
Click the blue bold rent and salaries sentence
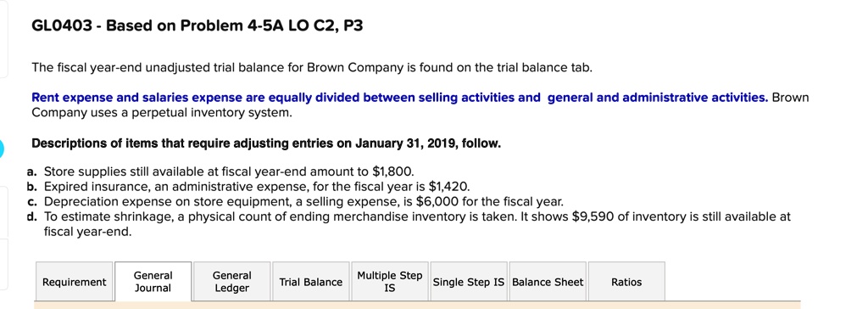[x=400, y=98]
